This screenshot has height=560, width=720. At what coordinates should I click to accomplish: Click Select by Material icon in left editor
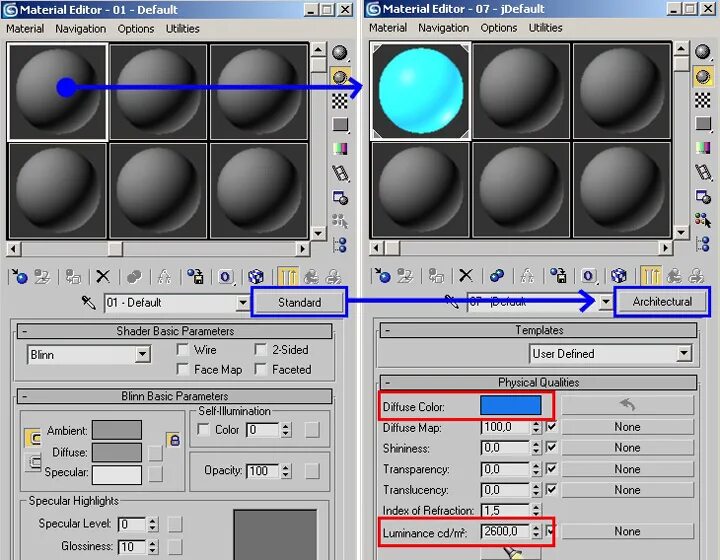[x=340, y=221]
